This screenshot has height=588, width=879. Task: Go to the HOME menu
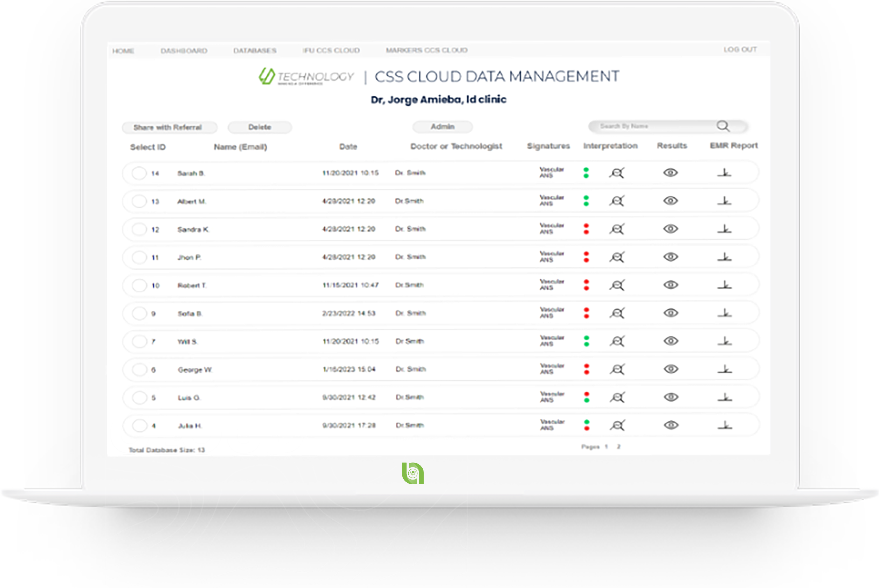(123, 51)
